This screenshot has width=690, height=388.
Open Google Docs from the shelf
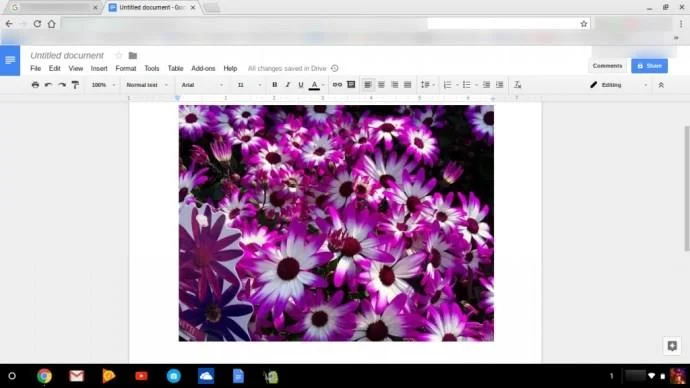(x=238, y=376)
